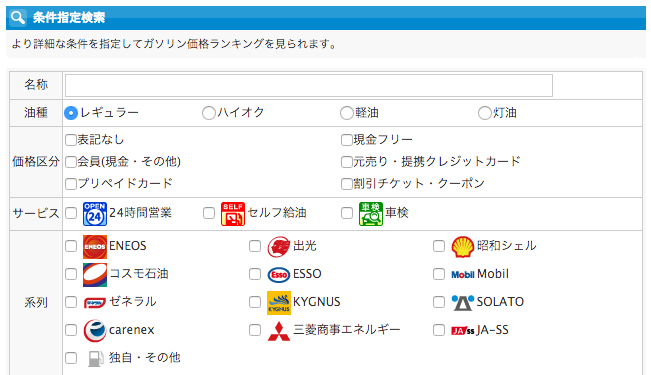Tick the コスモ石油 checkbox
The width and height of the screenshot is (651, 375).
pos(71,274)
